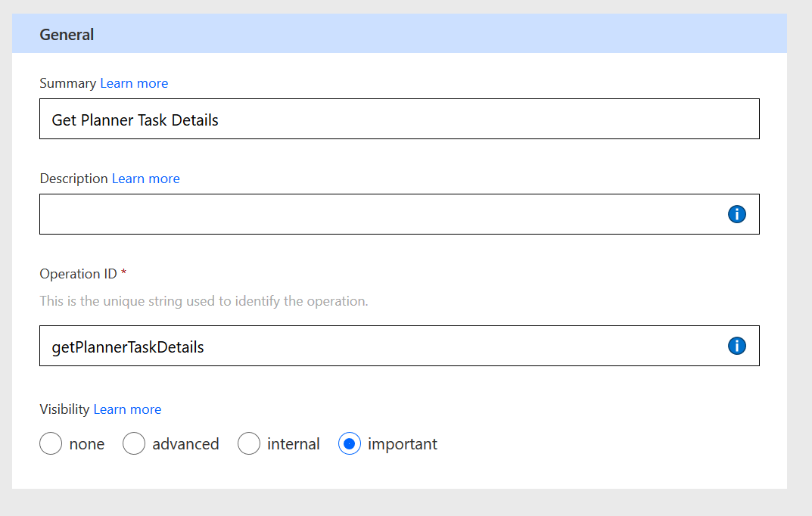This screenshot has height=516, width=812.
Task: Click the Operation ID input containing getPlannerTaskDetails
Action: pyautogui.click(x=378, y=347)
